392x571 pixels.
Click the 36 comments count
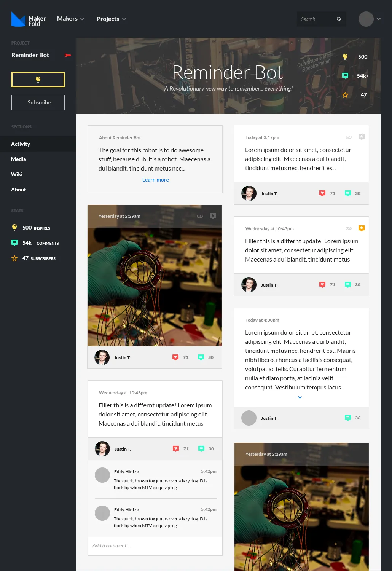tap(358, 418)
